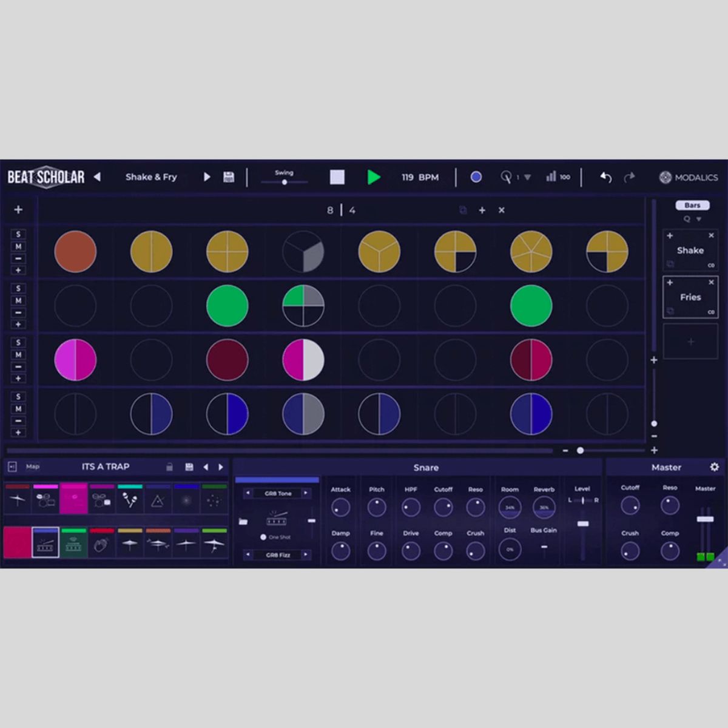Click the 119 BPM tempo field
Viewport: 728px width, 728px height.
pos(420,177)
